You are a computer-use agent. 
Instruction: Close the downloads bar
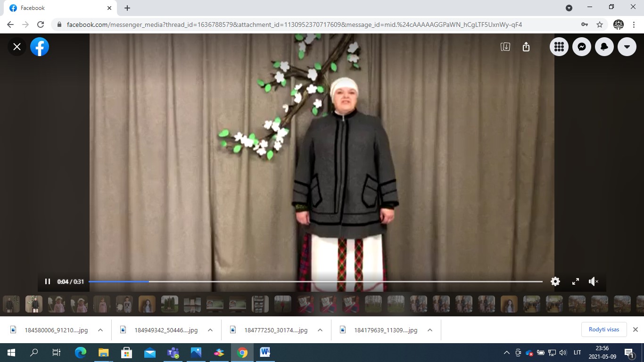pos(635,329)
